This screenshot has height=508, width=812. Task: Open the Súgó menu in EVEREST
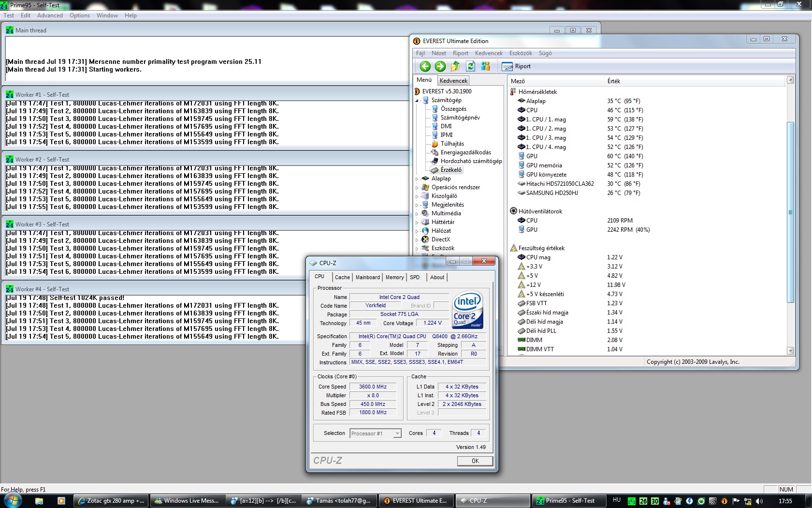[545, 53]
